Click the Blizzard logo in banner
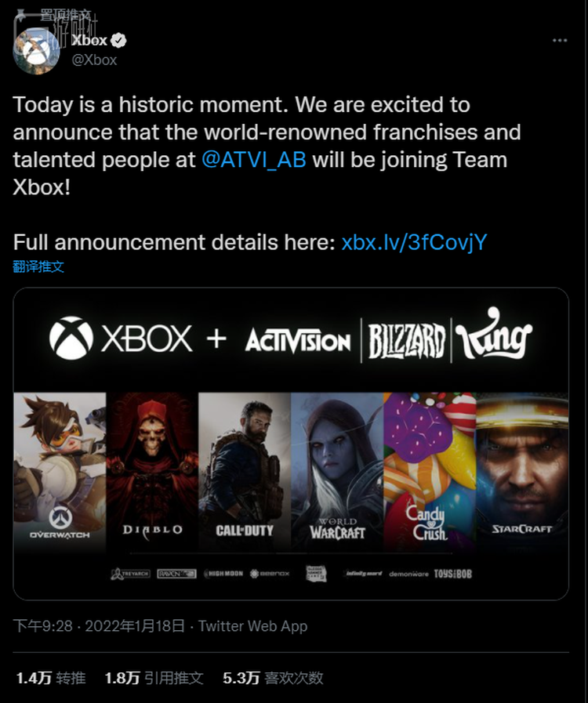Screen dimensions: 588x703 (407, 341)
